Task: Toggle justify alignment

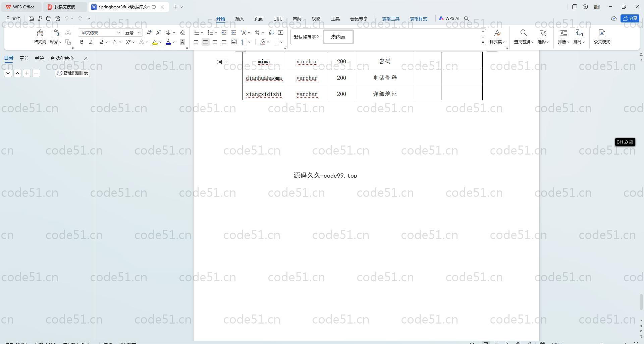Action: (224, 42)
